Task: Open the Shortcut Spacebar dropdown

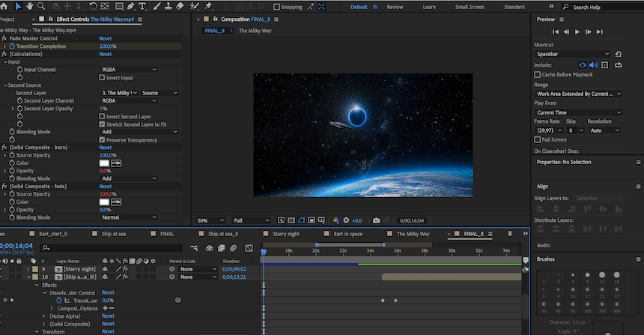Action: (x=571, y=55)
